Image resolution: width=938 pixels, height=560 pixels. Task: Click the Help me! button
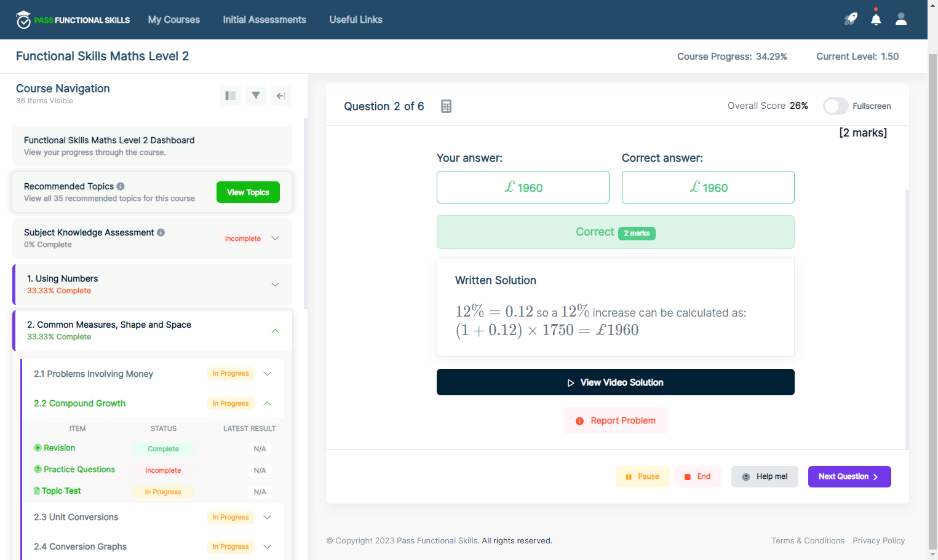(x=765, y=477)
